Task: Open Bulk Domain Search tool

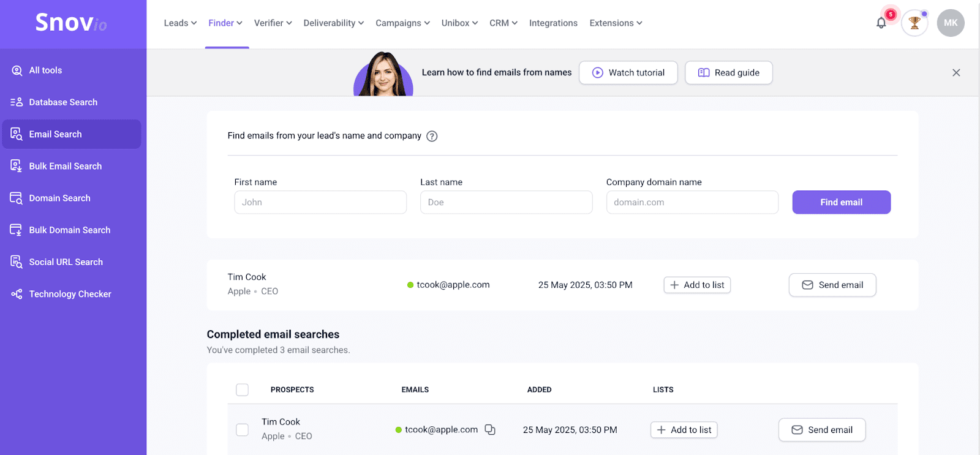Action: point(69,230)
